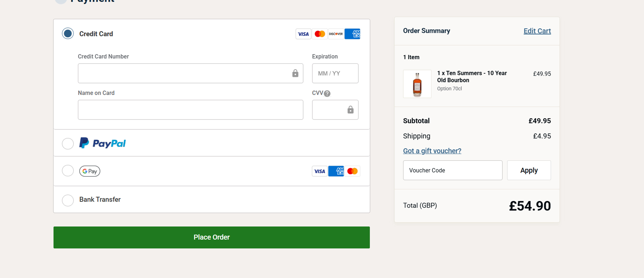Click the Got a gift voucher? link

pyautogui.click(x=432, y=151)
